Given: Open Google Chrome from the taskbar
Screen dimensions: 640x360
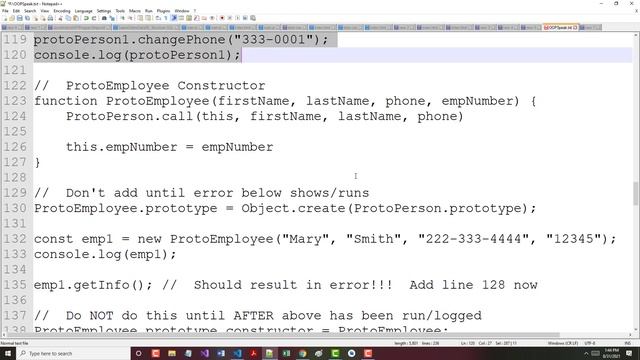Looking at the screenshot, I should pos(302,353).
